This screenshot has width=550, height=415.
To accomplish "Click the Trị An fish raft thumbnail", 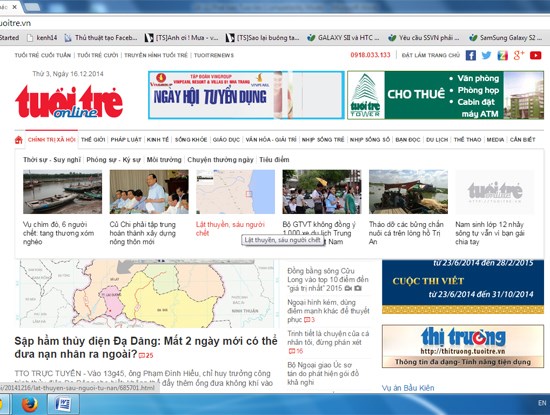I will click(408, 192).
